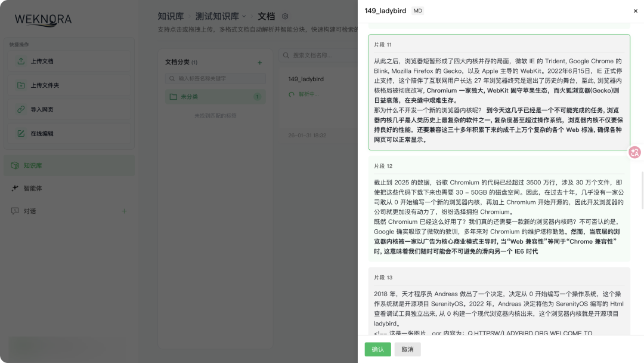Click the 知识库 knowledge base cube icon
This screenshot has width=644, height=363.
(15, 165)
